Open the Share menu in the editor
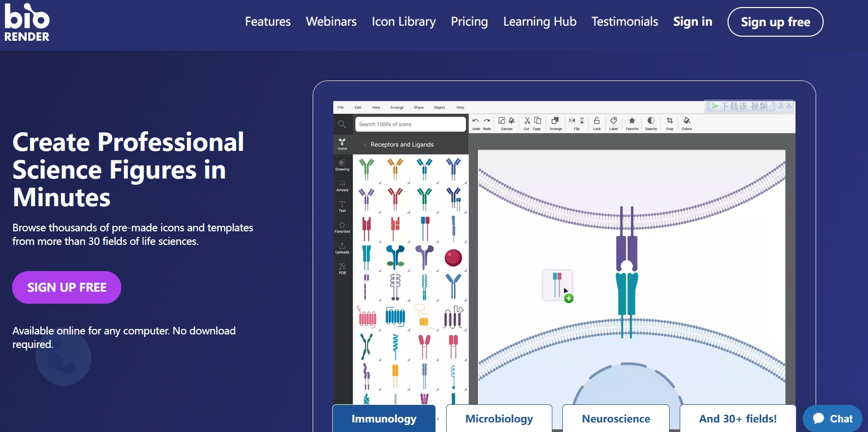The width and height of the screenshot is (868, 432). [419, 108]
